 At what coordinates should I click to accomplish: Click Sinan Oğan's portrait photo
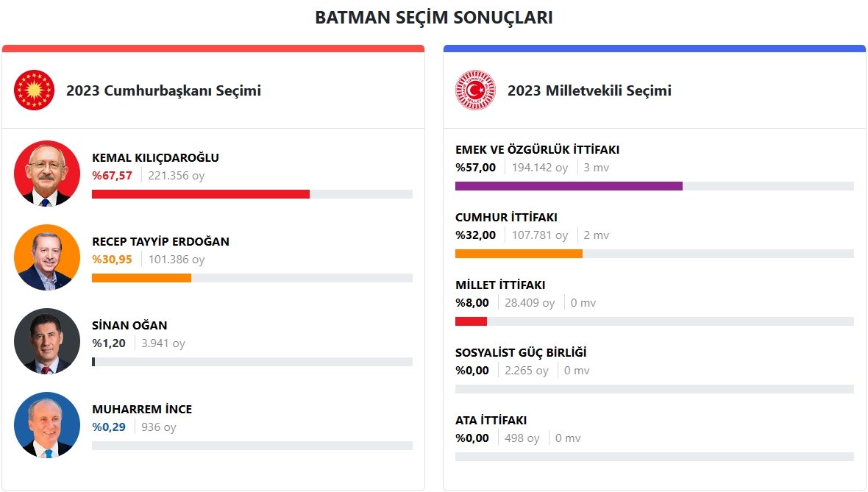(47, 341)
